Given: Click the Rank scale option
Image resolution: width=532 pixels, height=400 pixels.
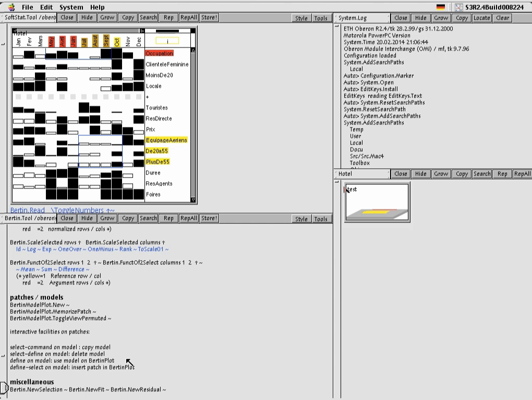Looking at the screenshot, I should coord(126,249).
